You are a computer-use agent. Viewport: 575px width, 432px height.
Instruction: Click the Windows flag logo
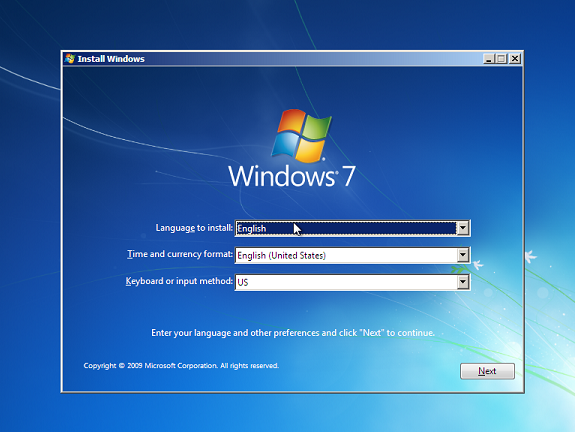[x=301, y=136]
